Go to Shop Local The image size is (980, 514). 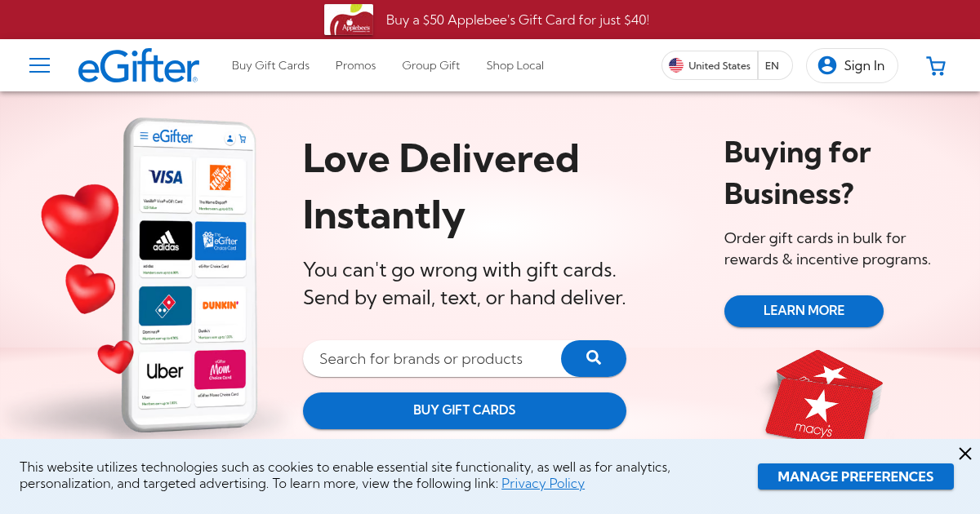coord(514,65)
